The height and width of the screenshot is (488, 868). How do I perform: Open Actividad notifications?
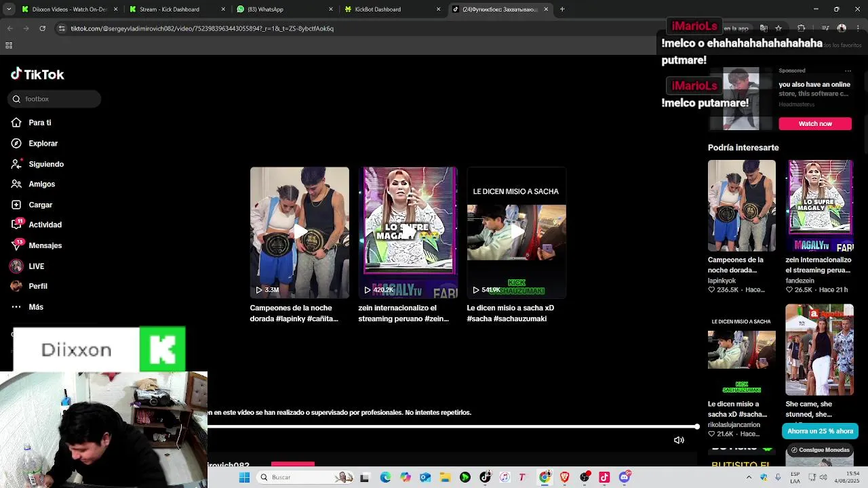37,224
